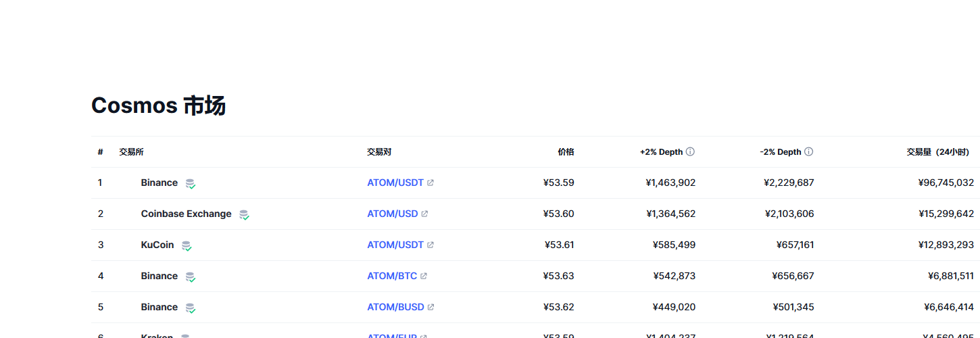Open the ATOM/BTC trading pair link
This screenshot has height=338, width=980.
click(x=392, y=276)
